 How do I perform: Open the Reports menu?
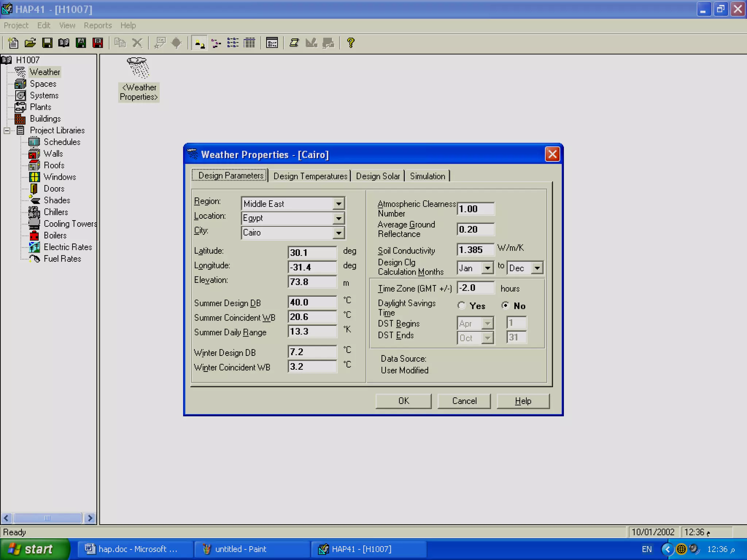(98, 26)
